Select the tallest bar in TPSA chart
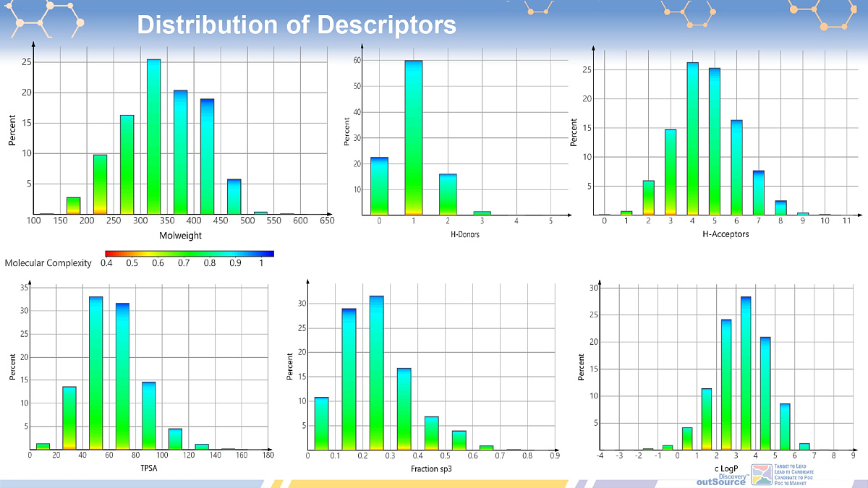 point(95,373)
